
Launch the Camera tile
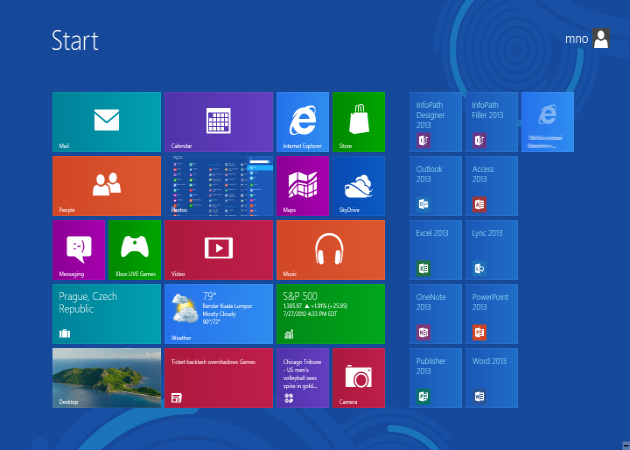[358, 377]
